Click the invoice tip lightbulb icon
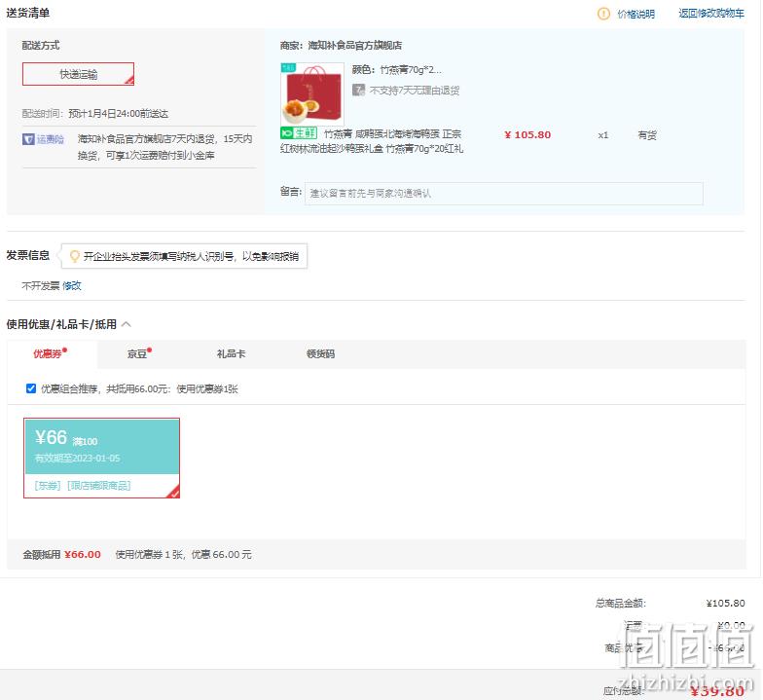The height and width of the screenshot is (700, 763). coord(74,256)
